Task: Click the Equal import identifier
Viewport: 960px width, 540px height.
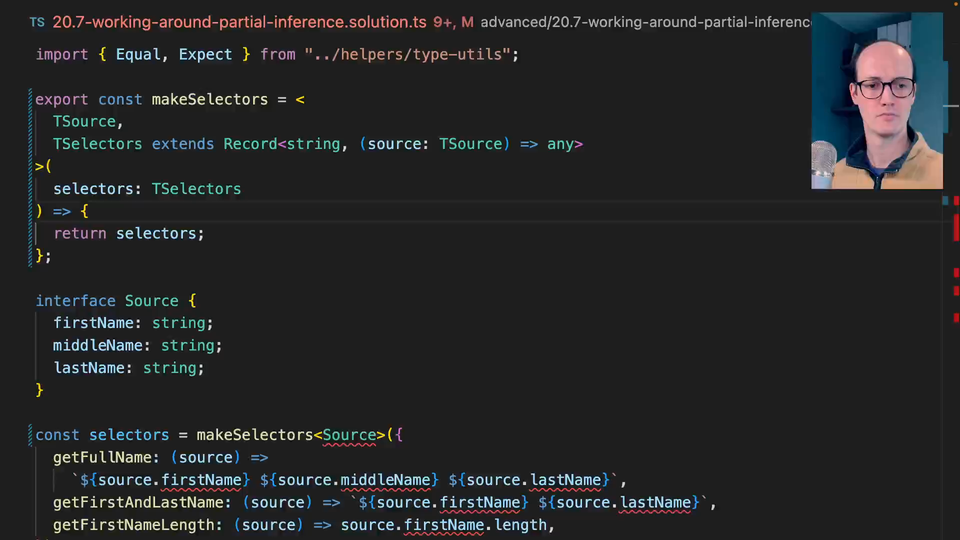Action: (138, 54)
